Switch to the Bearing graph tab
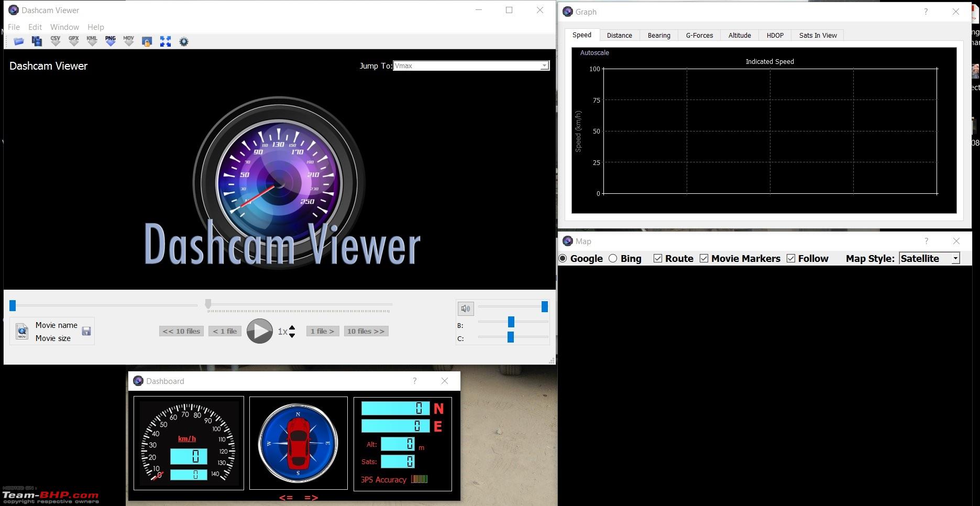Viewport: 980px width, 506px height. coord(659,35)
